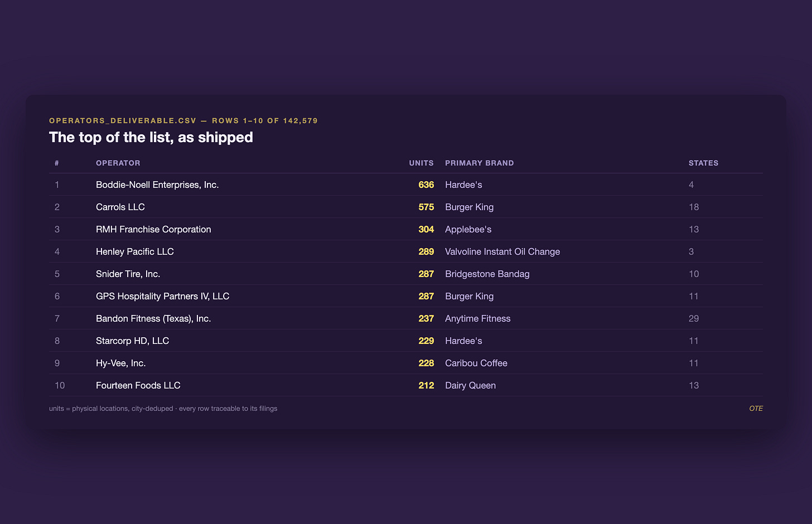Click the "Bridgestone Bandag" brand cell
Viewport: 812px width, 524px height.
point(487,274)
